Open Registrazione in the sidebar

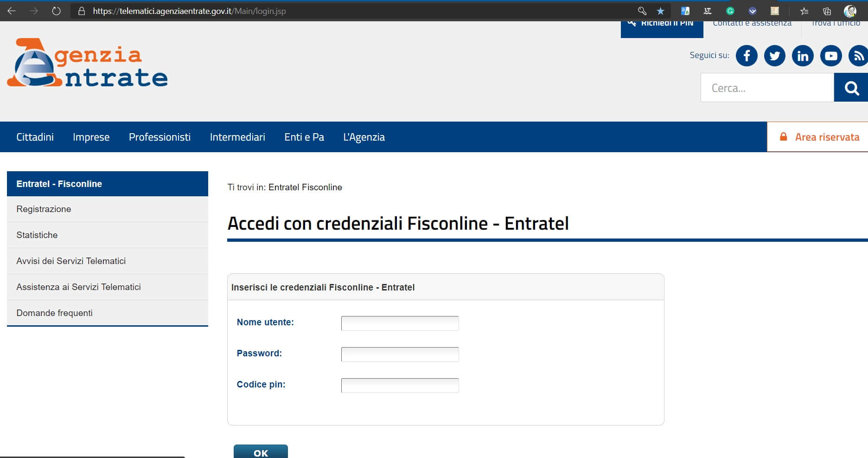pyautogui.click(x=44, y=209)
